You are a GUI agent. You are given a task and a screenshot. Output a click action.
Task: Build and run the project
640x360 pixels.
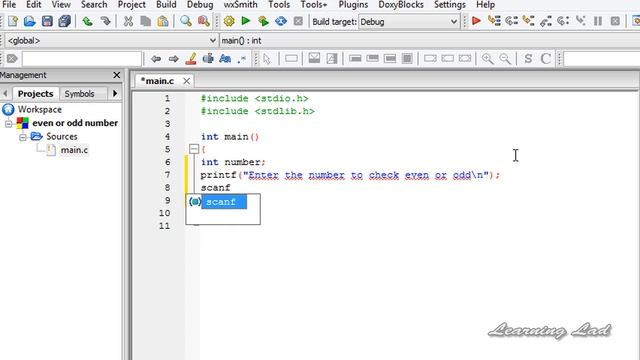(x=263, y=21)
